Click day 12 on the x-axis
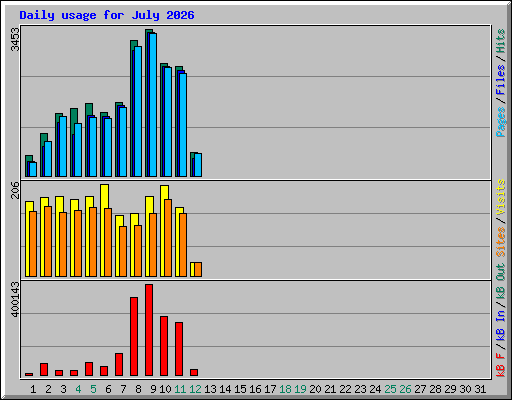Image resolution: width=512 pixels, height=400 pixels. click(195, 389)
